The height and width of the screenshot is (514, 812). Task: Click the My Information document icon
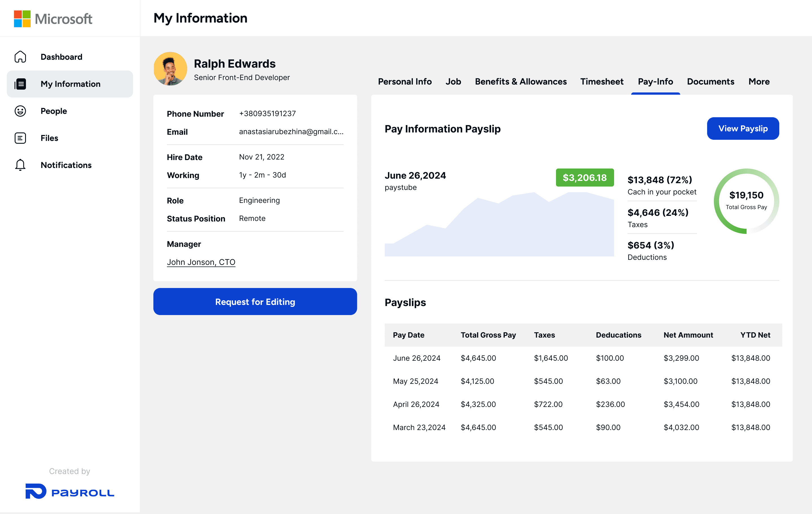point(20,84)
